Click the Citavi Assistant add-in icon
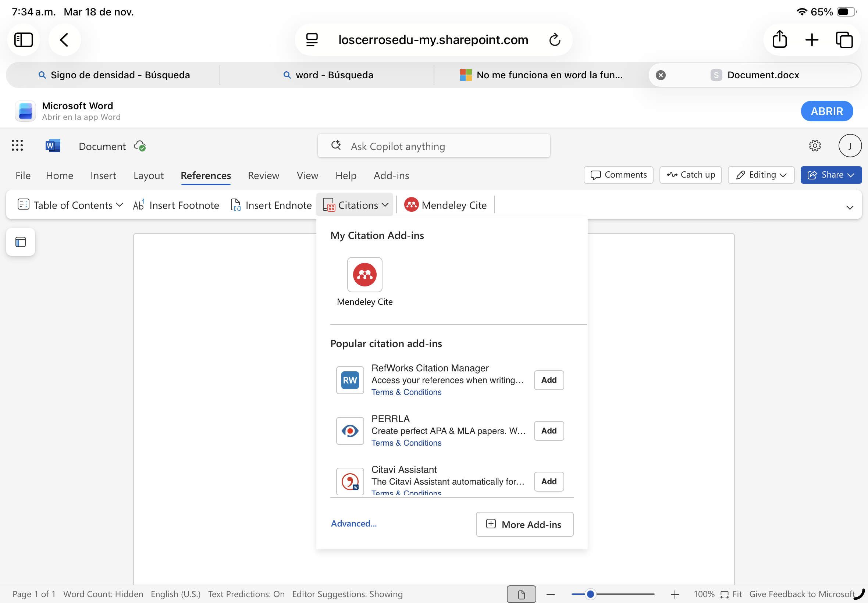The height and width of the screenshot is (603, 868). [350, 481]
